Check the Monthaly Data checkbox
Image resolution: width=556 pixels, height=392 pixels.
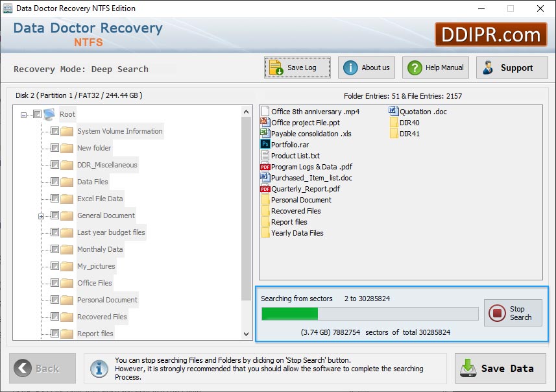point(54,249)
